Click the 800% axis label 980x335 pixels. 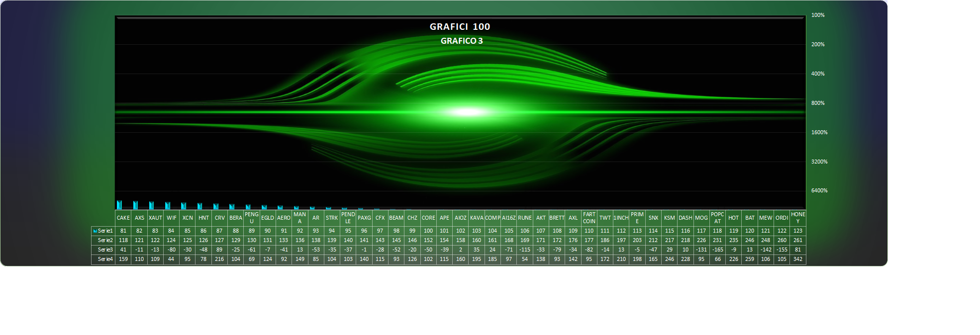point(818,103)
